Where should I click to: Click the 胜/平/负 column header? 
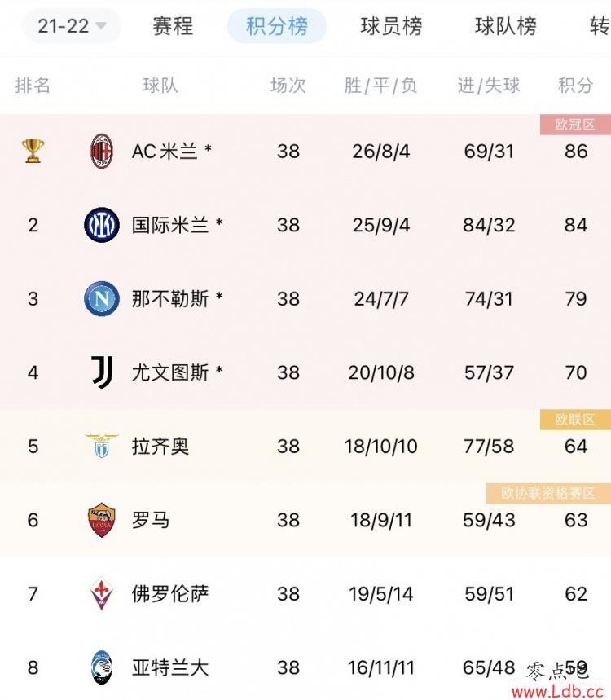coord(380,86)
